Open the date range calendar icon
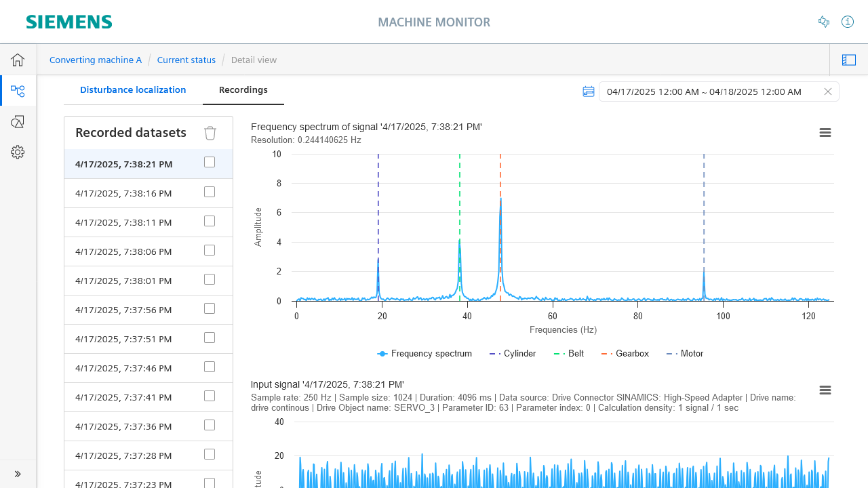 click(x=589, y=91)
